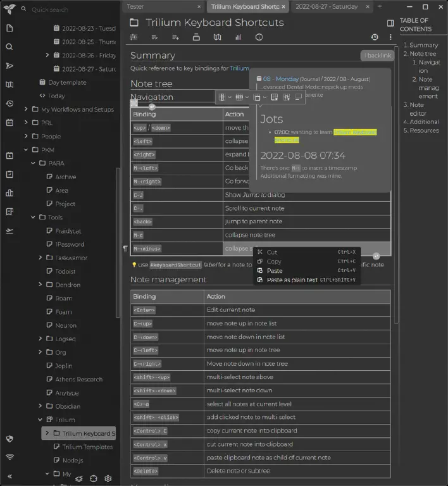This screenshot has width=448, height=486.
Task: Collapse the Tools folder
Action: pyautogui.click(x=33, y=217)
